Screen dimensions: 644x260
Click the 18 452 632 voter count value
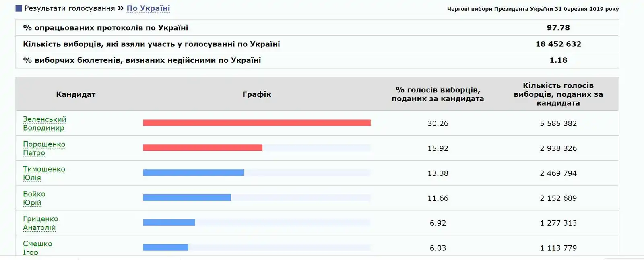pos(558,44)
